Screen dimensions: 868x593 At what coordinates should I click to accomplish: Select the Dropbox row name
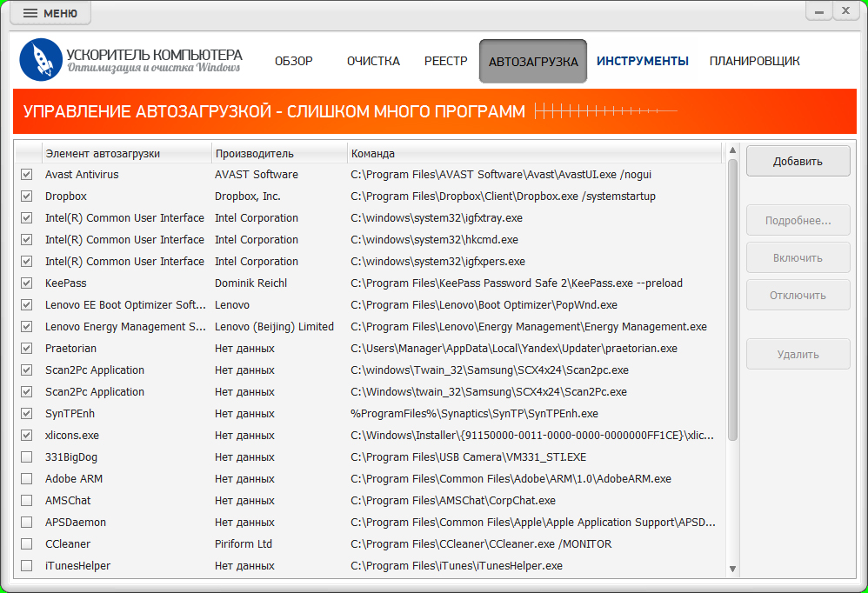(x=66, y=196)
